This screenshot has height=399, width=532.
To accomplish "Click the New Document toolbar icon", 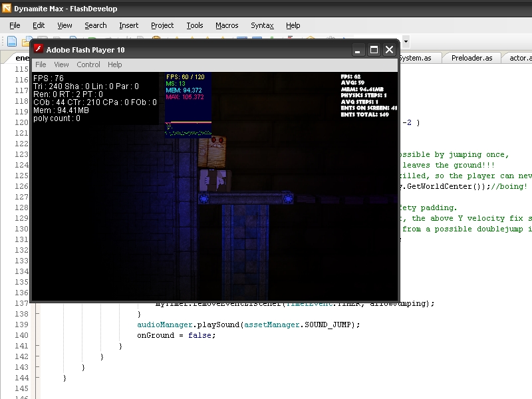I will (11, 42).
